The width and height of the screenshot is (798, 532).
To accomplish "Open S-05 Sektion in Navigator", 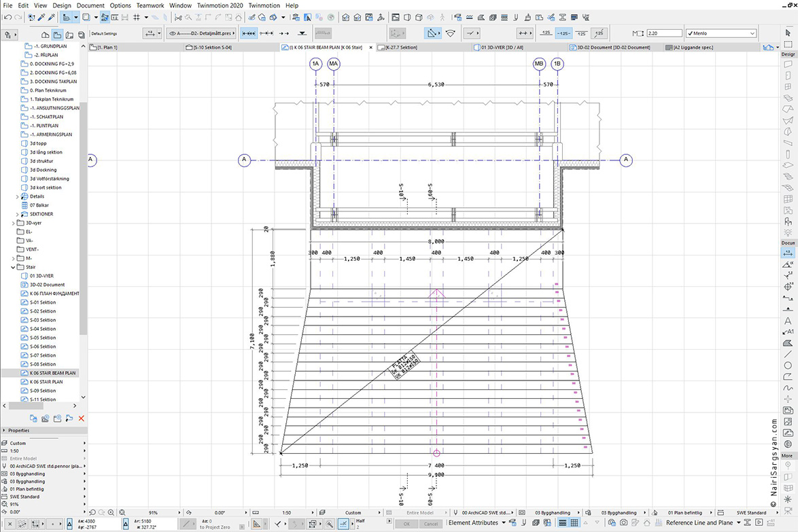I will (43, 338).
